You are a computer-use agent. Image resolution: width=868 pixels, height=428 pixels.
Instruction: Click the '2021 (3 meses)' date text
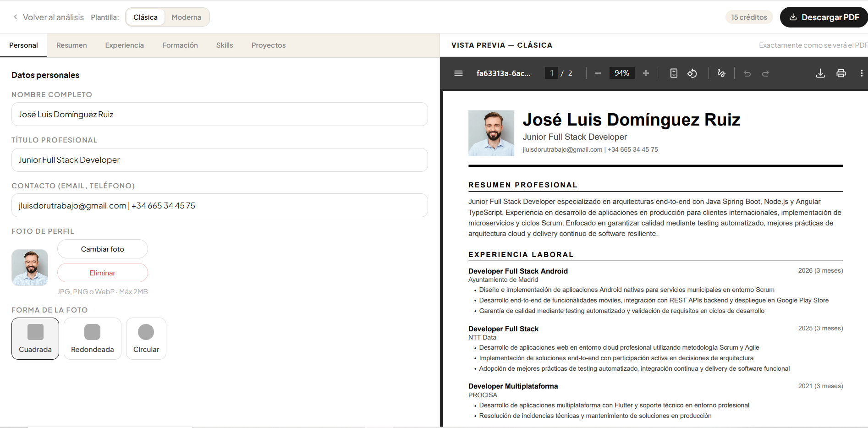(820, 386)
